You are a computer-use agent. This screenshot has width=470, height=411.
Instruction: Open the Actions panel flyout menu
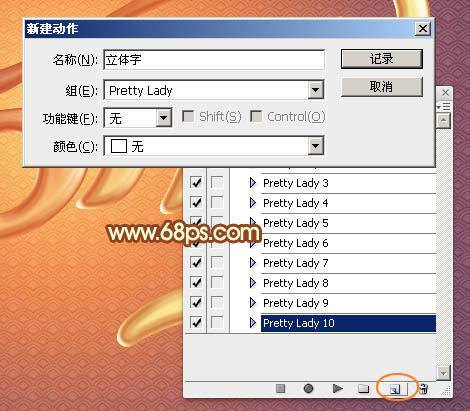click(x=444, y=107)
